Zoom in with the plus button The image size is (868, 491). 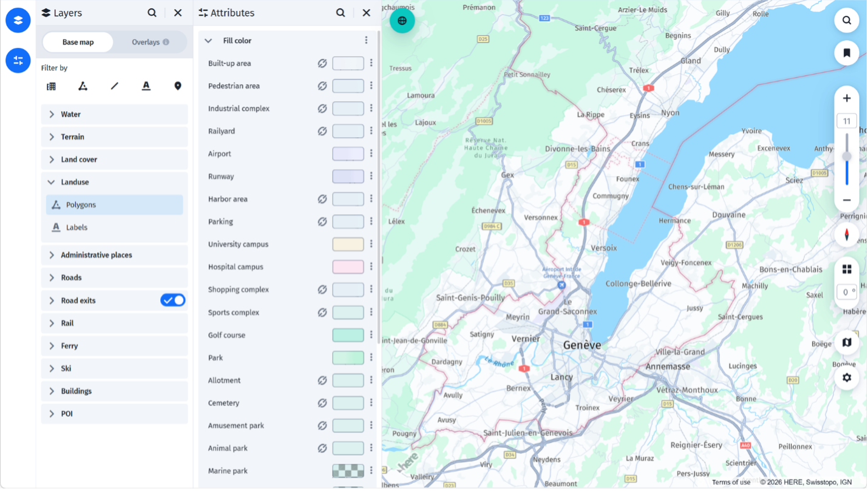click(847, 98)
